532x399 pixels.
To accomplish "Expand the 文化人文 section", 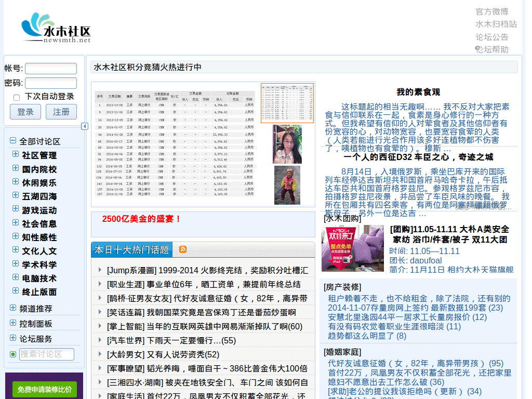I will 16,250.
